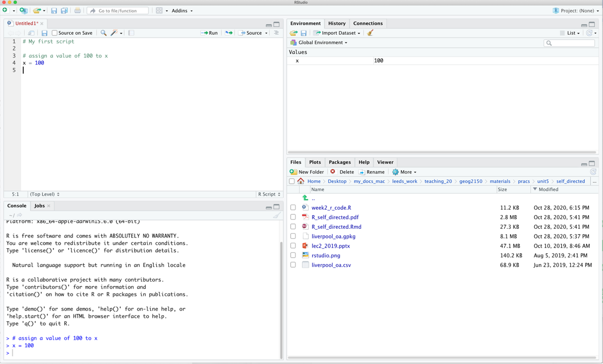The image size is (603, 364).
Task: Run the current line with Run button
Action: (x=209, y=33)
